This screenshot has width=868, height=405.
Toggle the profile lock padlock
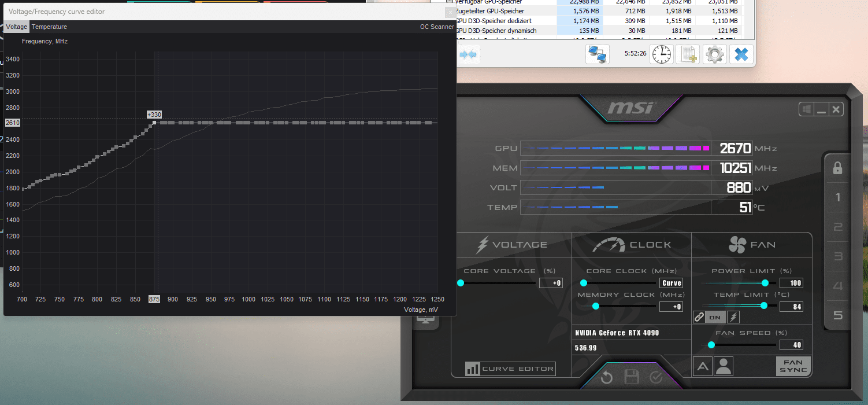(837, 168)
